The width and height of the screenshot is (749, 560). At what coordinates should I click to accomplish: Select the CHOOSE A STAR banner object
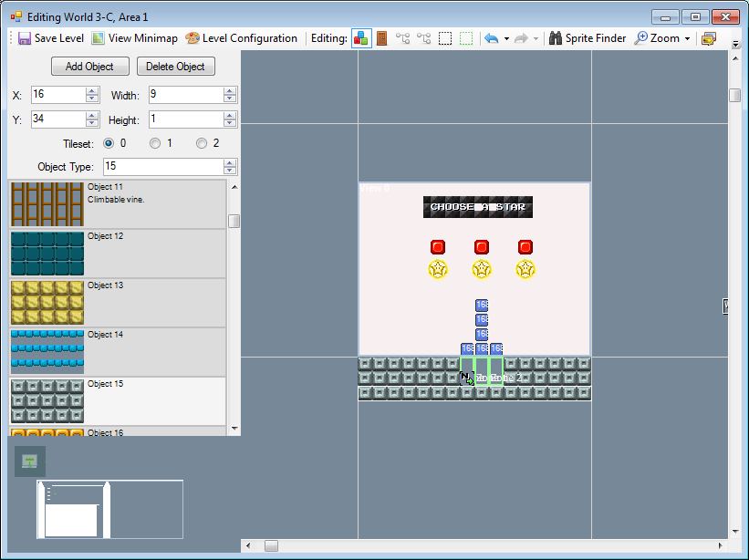[478, 207]
